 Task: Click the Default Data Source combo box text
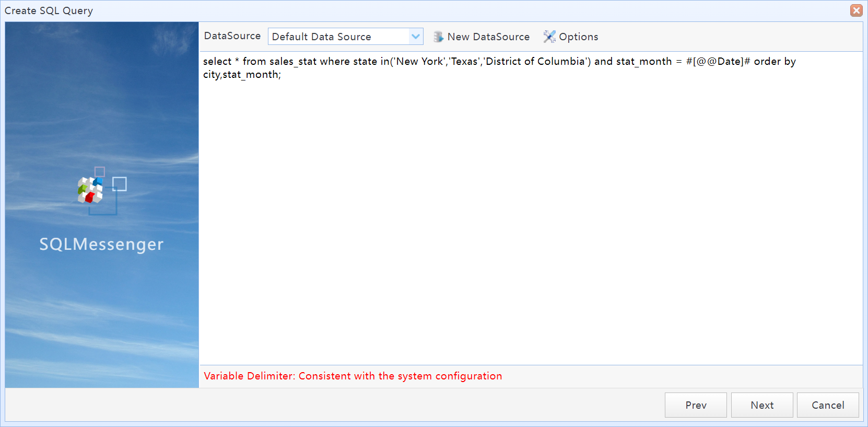point(321,37)
